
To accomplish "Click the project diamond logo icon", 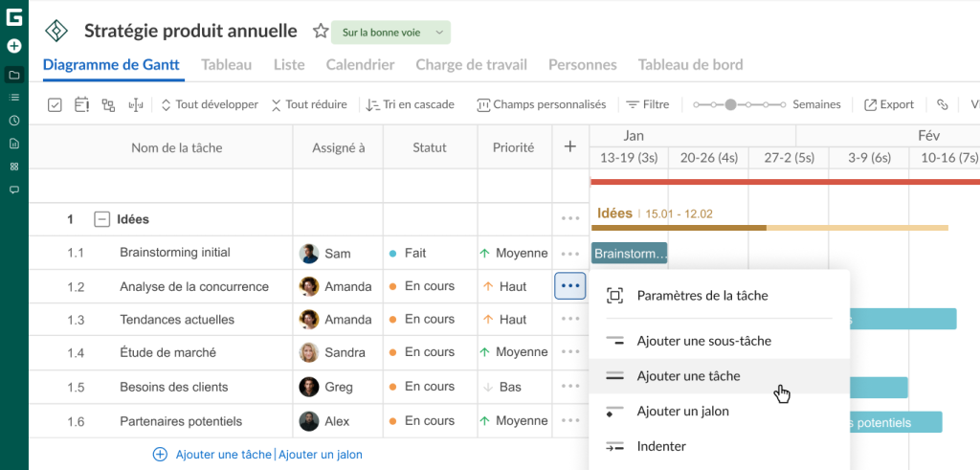I will coord(56,31).
